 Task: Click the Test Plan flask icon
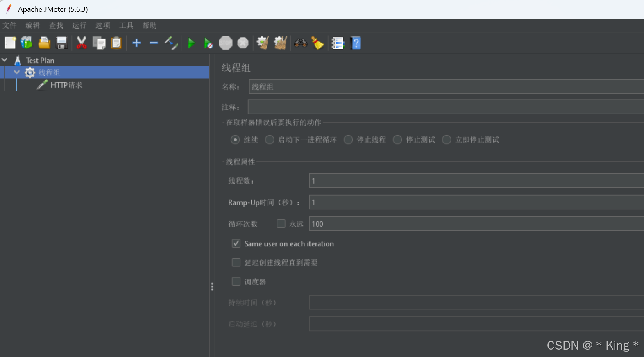pyautogui.click(x=18, y=60)
